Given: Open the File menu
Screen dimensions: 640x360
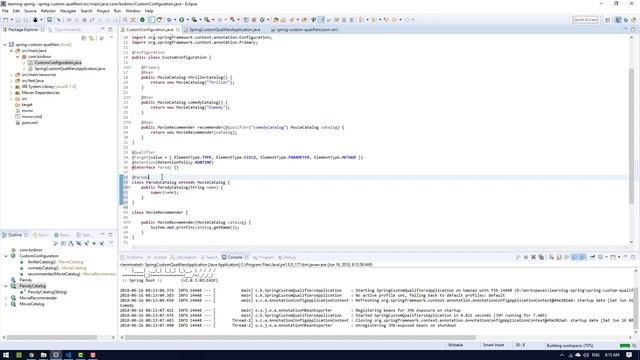Looking at the screenshot, I should point(5,11).
